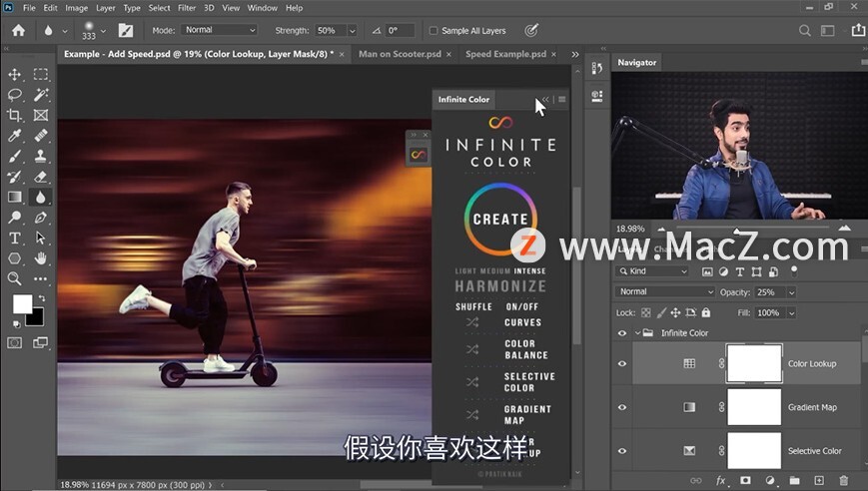Select the Lasso tool

[x=14, y=95]
